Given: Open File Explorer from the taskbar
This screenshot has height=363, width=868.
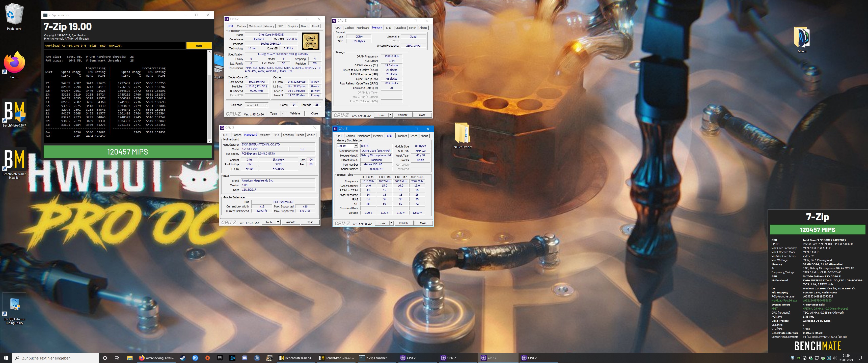Looking at the screenshot, I should [x=130, y=358].
